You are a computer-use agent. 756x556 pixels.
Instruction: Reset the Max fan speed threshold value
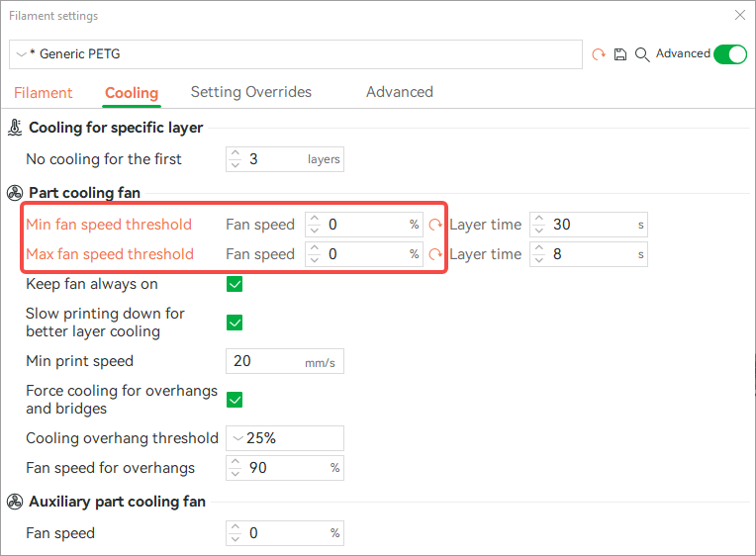(435, 254)
